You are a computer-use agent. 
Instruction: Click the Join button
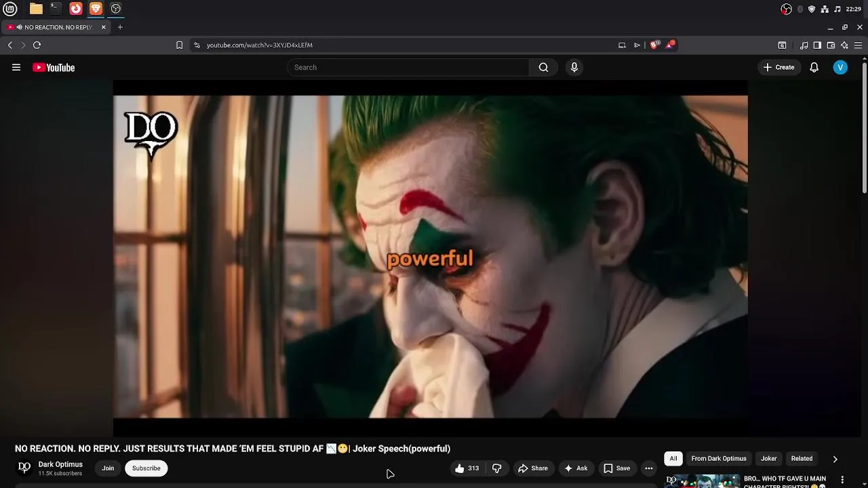(108, 468)
